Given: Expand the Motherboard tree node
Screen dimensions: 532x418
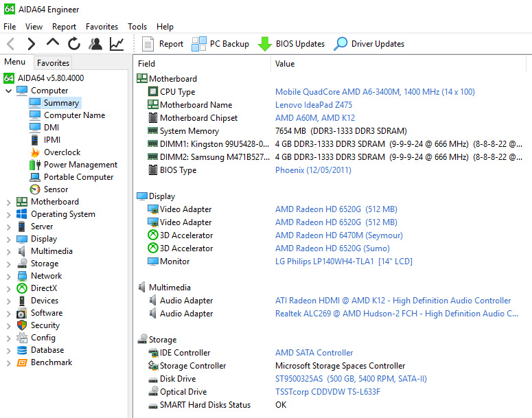Looking at the screenshot, I should point(9,202).
